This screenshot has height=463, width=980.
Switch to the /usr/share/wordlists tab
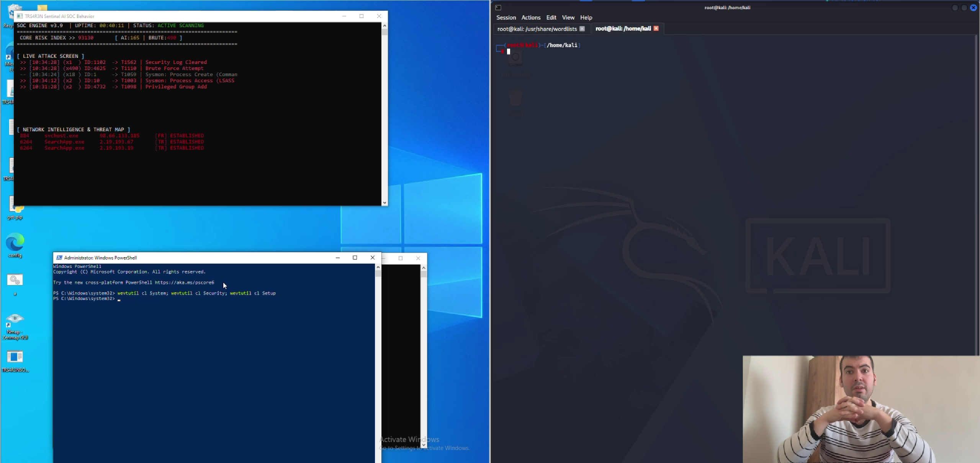click(537, 29)
